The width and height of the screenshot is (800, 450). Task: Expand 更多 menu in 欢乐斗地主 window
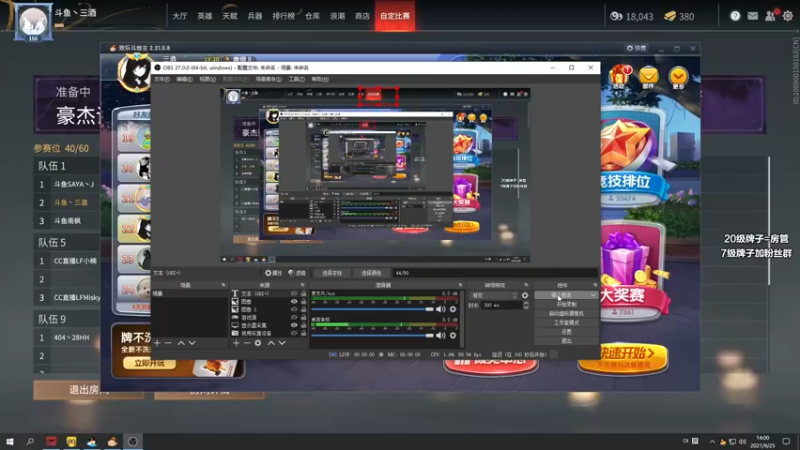point(678,78)
